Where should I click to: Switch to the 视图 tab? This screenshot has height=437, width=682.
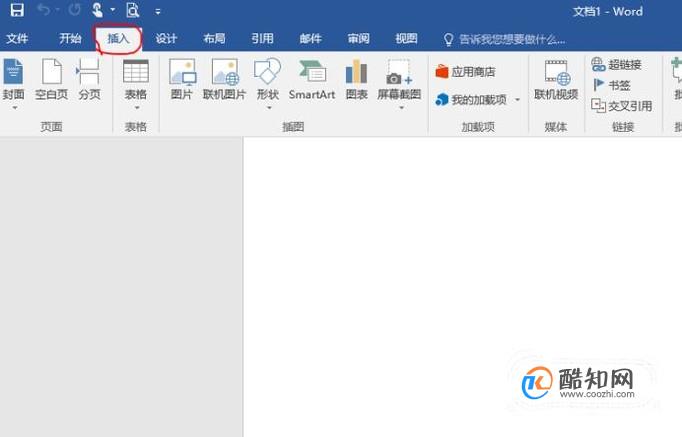[406, 39]
